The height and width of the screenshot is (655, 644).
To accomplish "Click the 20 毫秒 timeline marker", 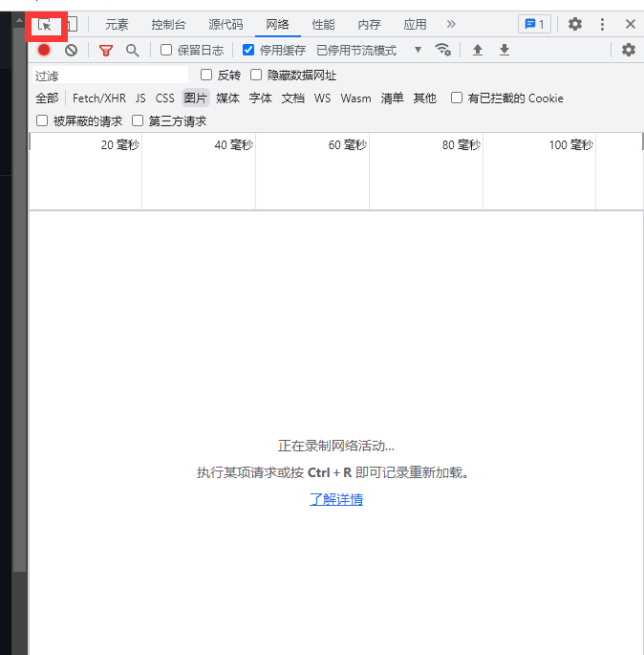I will tap(120, 145).
